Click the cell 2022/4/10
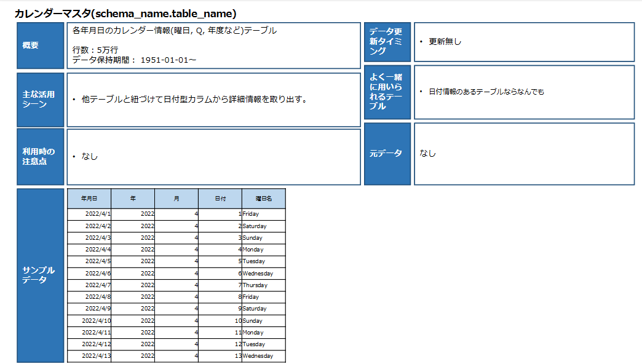 89,321
